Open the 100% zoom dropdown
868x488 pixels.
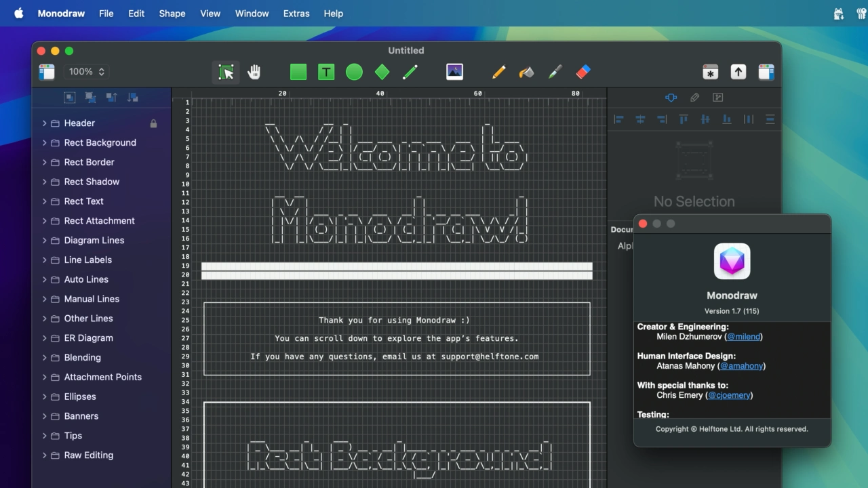pyautogui.click(x=87, y=72)
